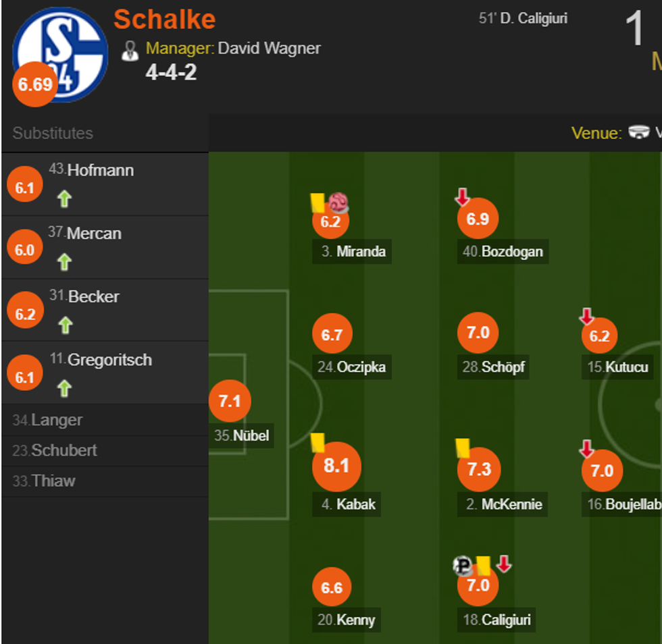Click Kabak's yellow card icon
Screen dimensions: 662x644
(317, 443)
